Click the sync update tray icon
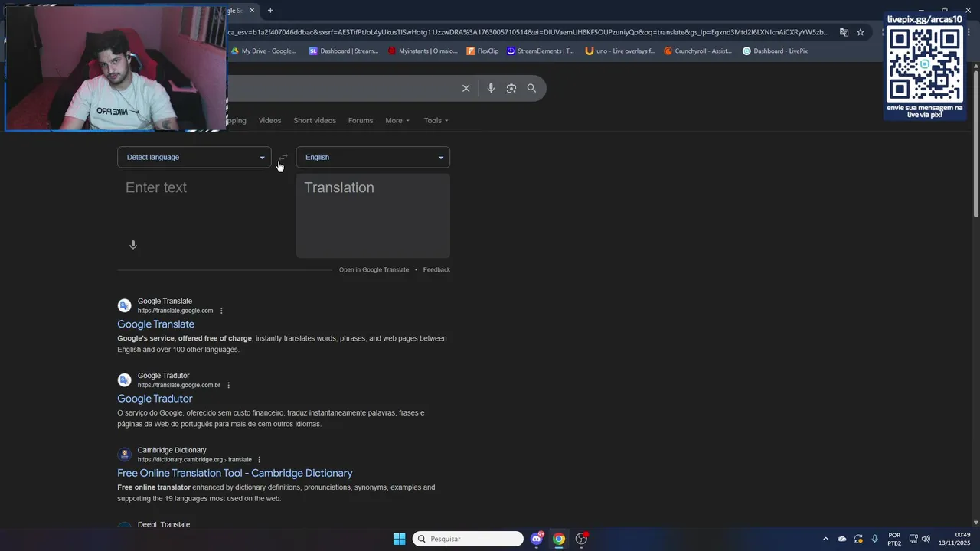980x551 pixels. click(858, 539)
